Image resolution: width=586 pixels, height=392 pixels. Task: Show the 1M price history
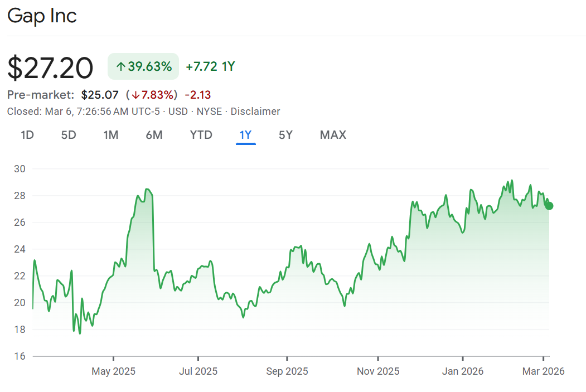pyautogui.click(x=111, y=135)
